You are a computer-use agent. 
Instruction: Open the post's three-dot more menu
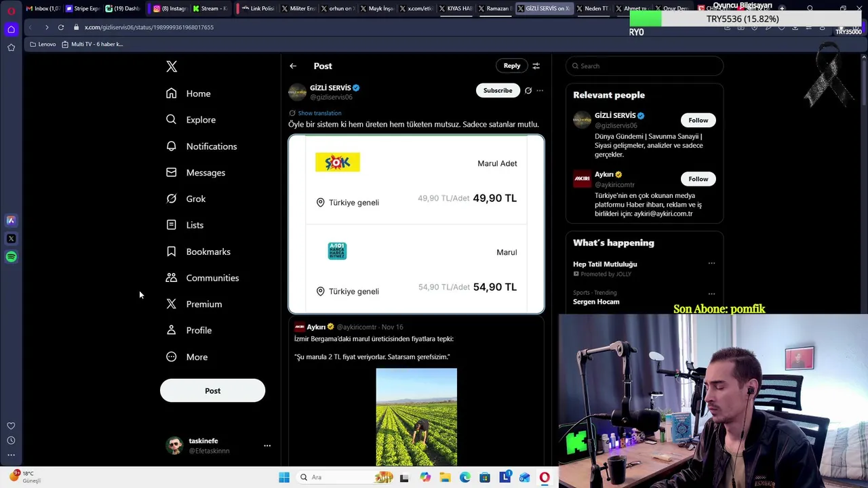tap(540, 90)
